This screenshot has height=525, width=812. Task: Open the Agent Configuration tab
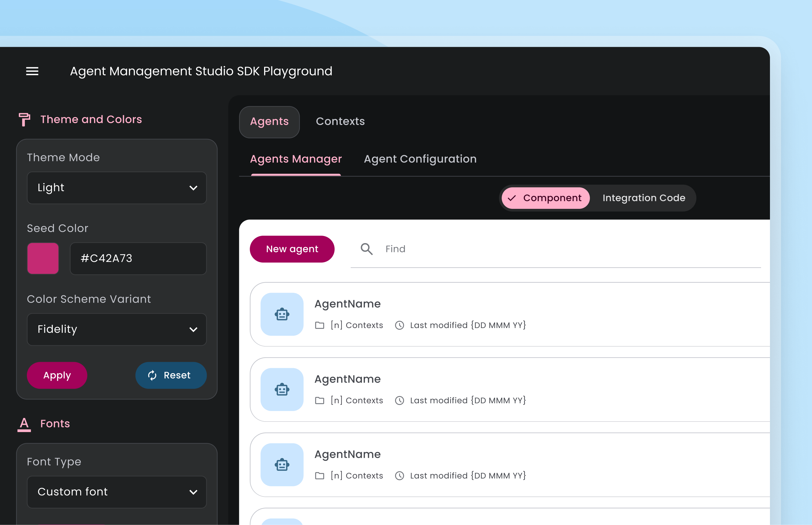(420, 159)
